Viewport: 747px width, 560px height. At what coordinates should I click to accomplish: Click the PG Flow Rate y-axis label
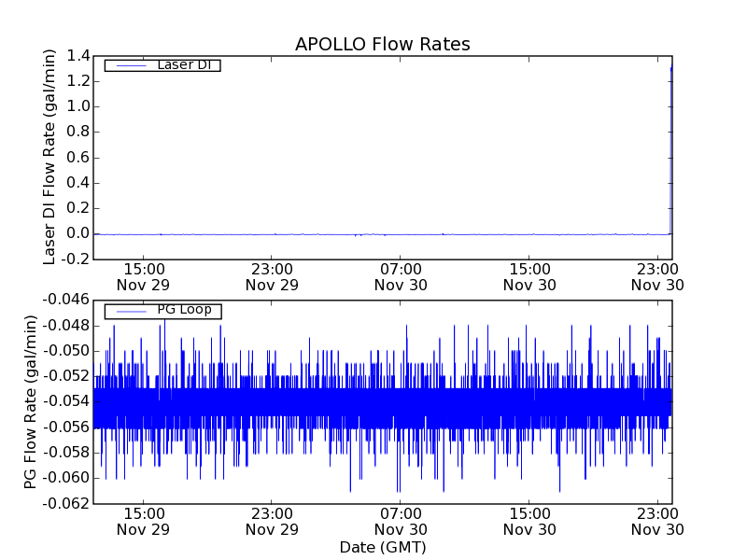click(x=32, y=401)
